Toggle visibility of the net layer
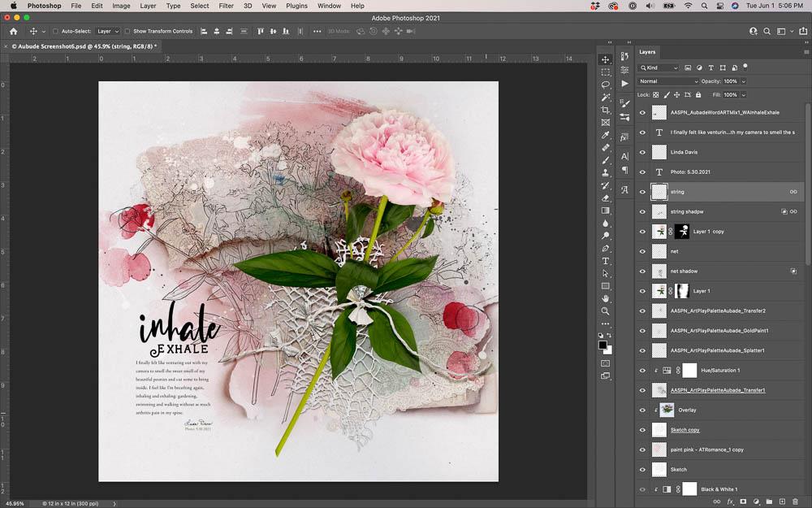The image size is (812, 508). click(642, 251)
